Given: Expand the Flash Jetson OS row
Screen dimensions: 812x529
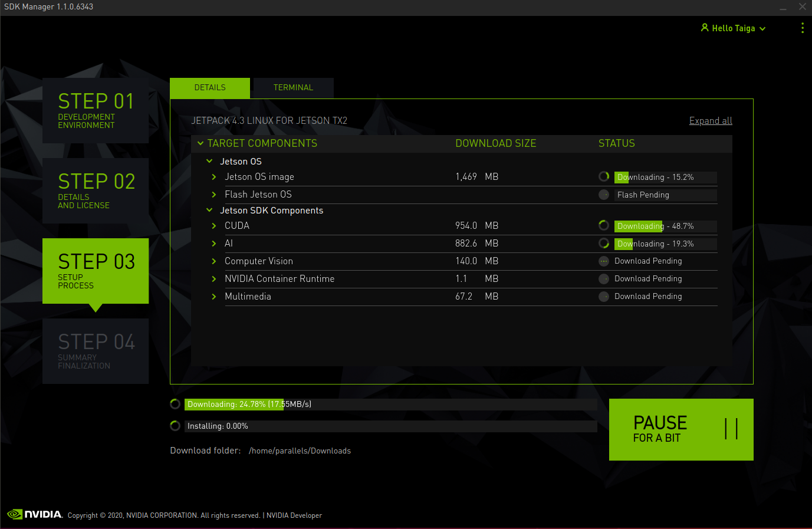Looking at the screenshot, I should click(x=214, y=195).
